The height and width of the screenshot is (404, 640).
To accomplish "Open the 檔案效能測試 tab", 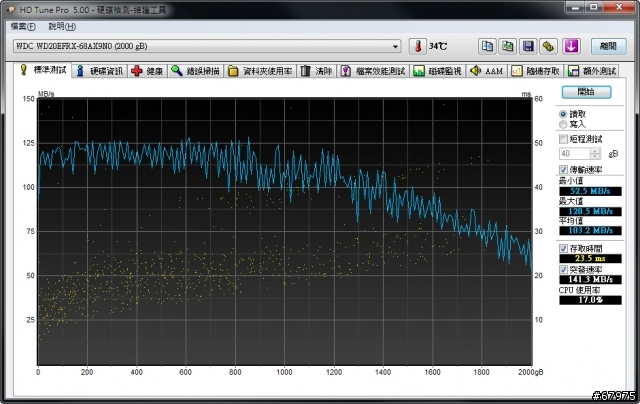I will click(x=373, y=71).
